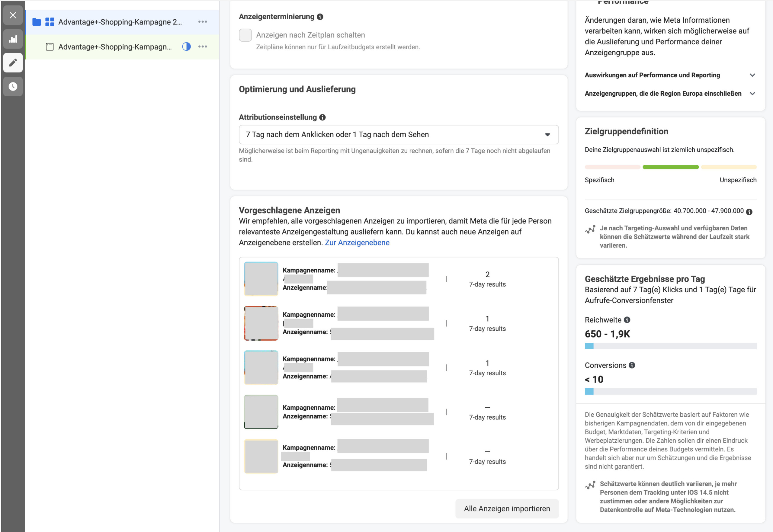Expand Anzeigengruppen, die die Region Europa einschließen

[752, 94]
